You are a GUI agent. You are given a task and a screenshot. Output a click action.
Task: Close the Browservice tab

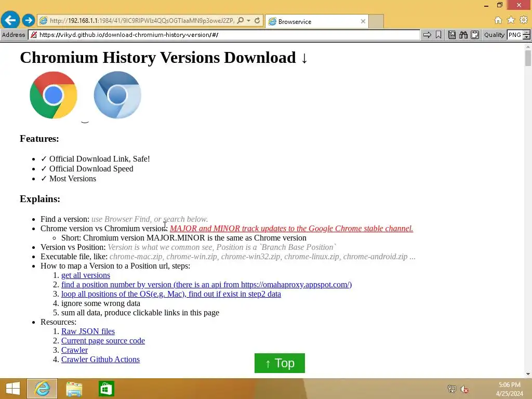[363, 21]
